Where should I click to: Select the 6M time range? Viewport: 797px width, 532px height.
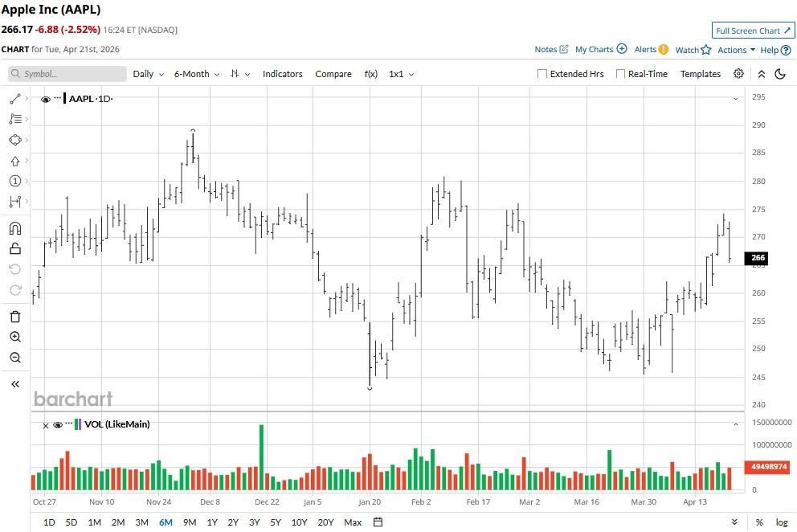(166, 522)
